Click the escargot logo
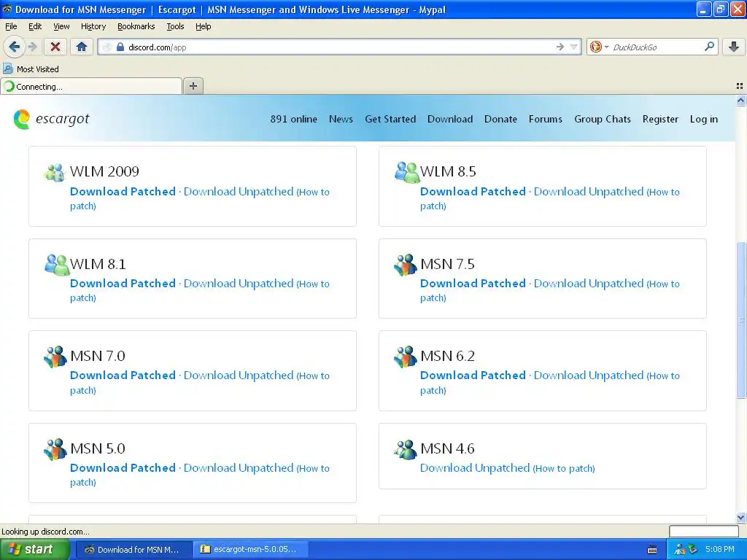This screenshot has height=560, width=747. (x=52, y=119)
